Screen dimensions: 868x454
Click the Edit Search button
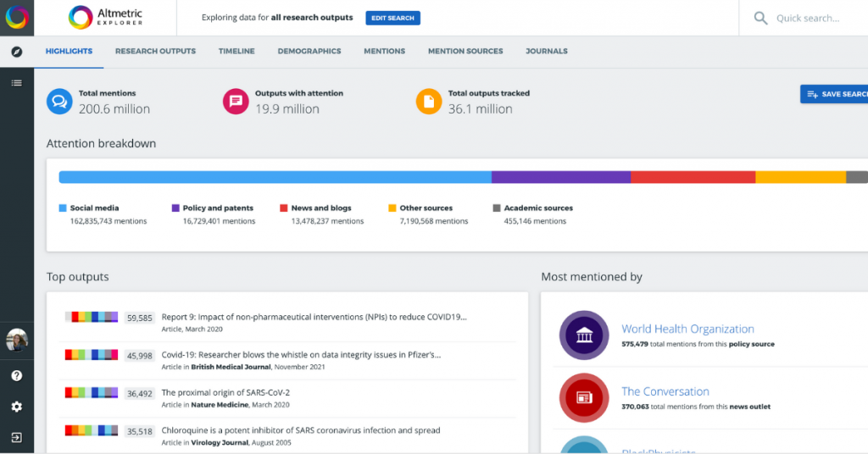(392, 19)
